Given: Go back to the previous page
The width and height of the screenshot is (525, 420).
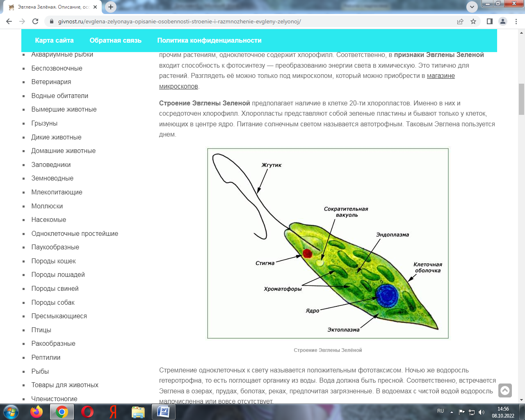Looking at the screenshot, I should point(9,21).
